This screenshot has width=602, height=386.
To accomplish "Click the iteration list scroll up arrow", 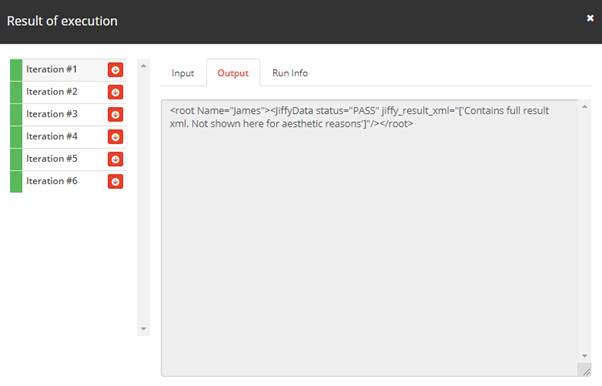I will click(144, 66).
